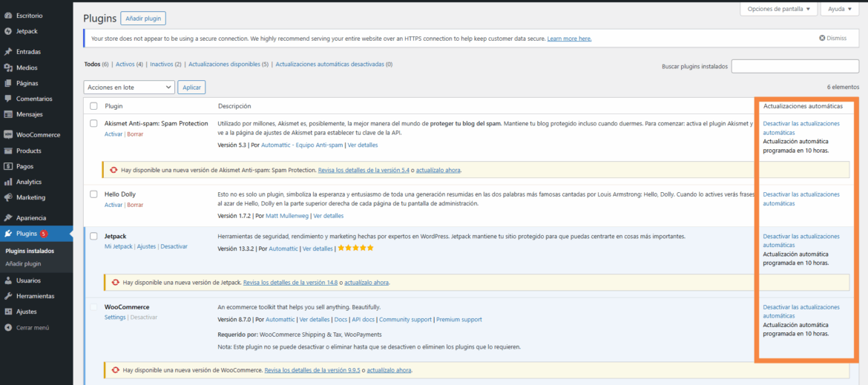Open Usuarios in the admin menu
The width and height of the screenshot is (868, 385).
tap(28, 280)
